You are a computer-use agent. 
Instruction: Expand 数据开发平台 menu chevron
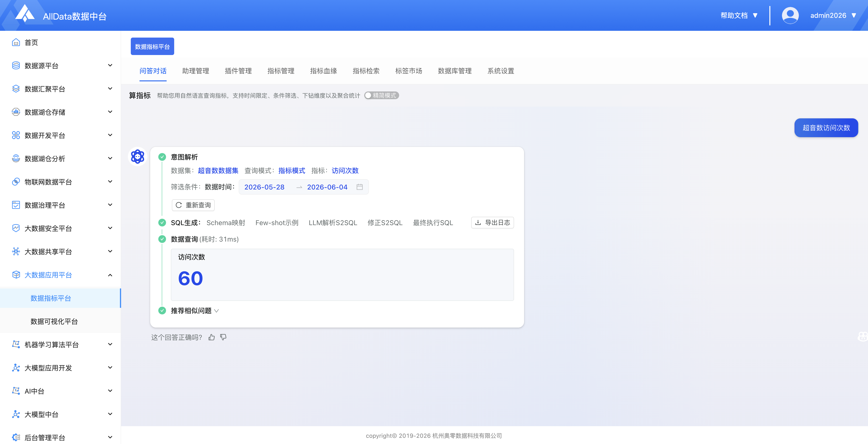click(x=110, y=135)
